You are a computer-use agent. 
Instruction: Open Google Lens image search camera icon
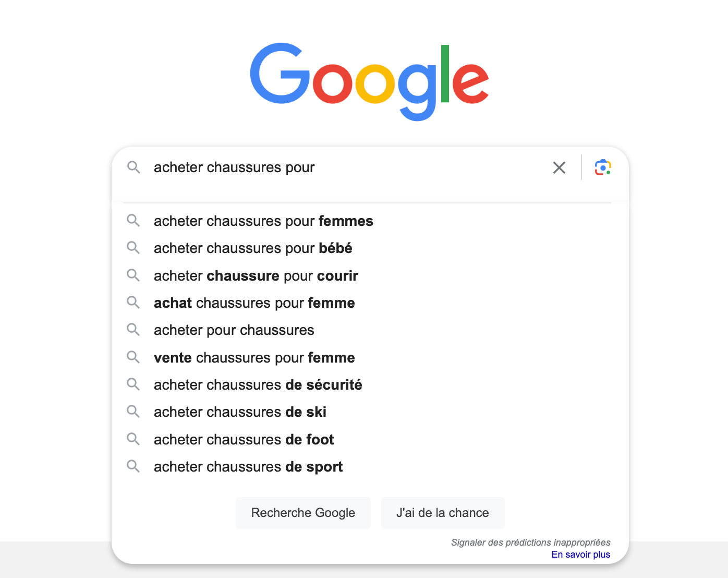[603, 167]
